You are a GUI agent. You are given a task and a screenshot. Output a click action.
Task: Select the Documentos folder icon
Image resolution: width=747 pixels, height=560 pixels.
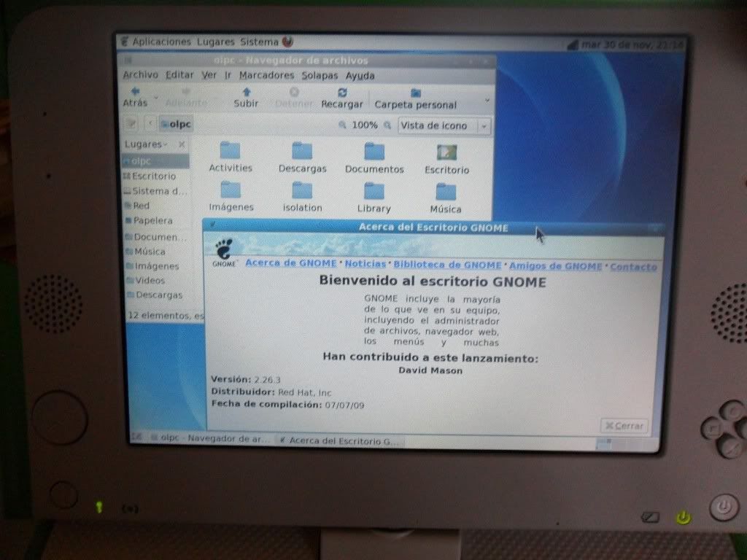coord(374,158)
